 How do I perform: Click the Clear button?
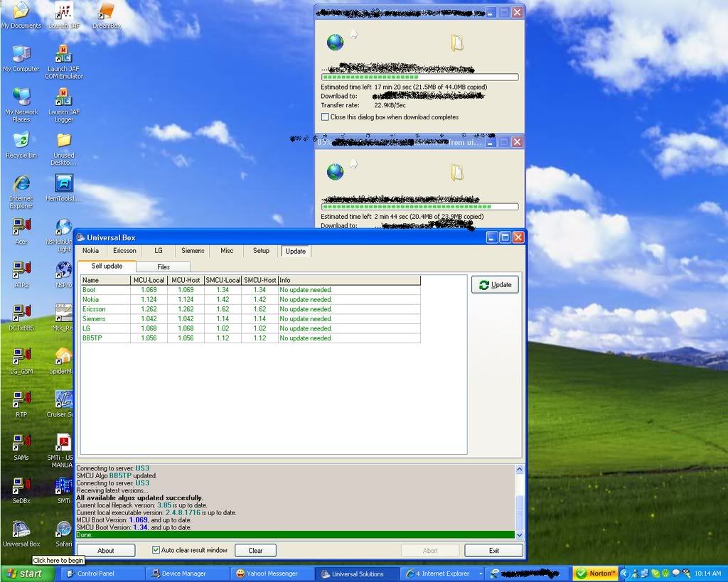[255, 551]
